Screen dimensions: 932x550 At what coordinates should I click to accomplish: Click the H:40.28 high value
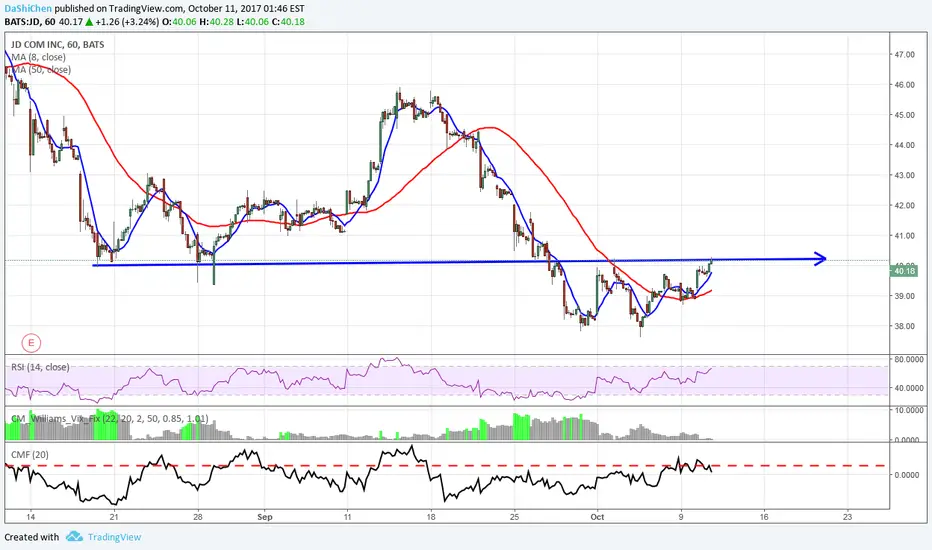(216, 22)
